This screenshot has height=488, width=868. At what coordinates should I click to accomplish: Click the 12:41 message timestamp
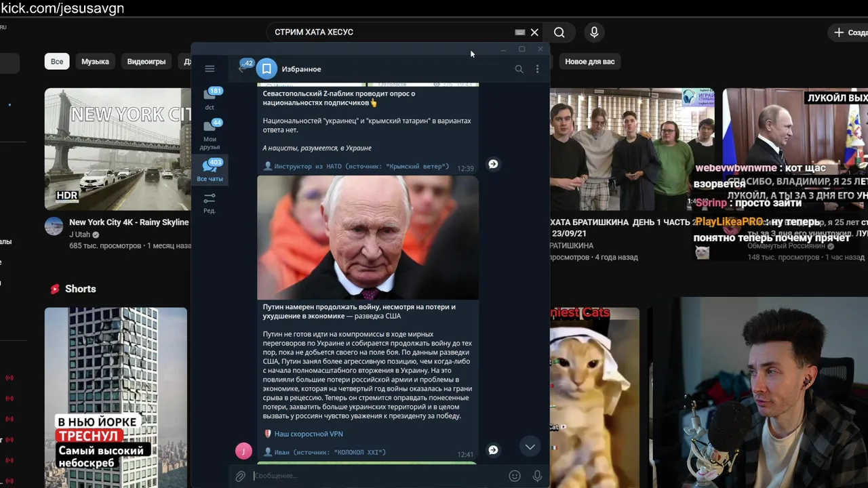pos(465,455)
